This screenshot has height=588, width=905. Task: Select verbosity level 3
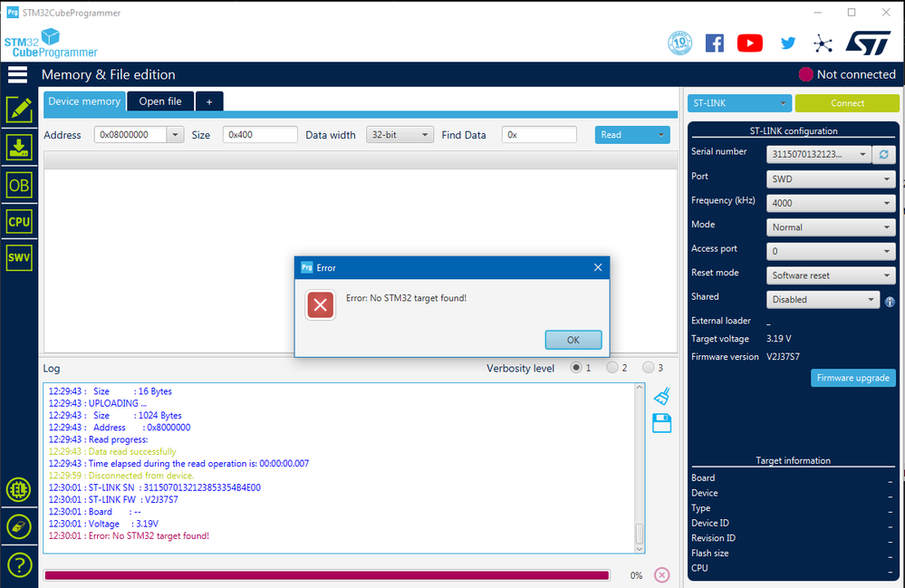click(648, 368)
